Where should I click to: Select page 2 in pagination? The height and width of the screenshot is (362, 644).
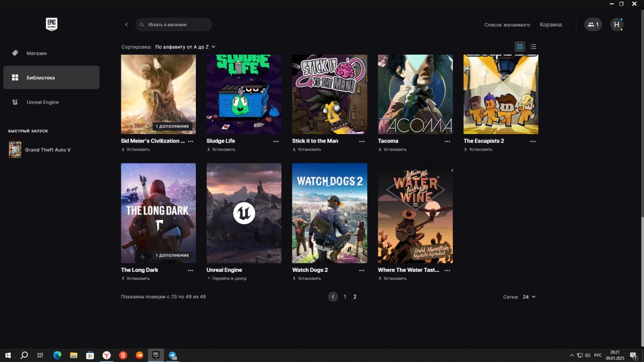click(x=355, y=297)
